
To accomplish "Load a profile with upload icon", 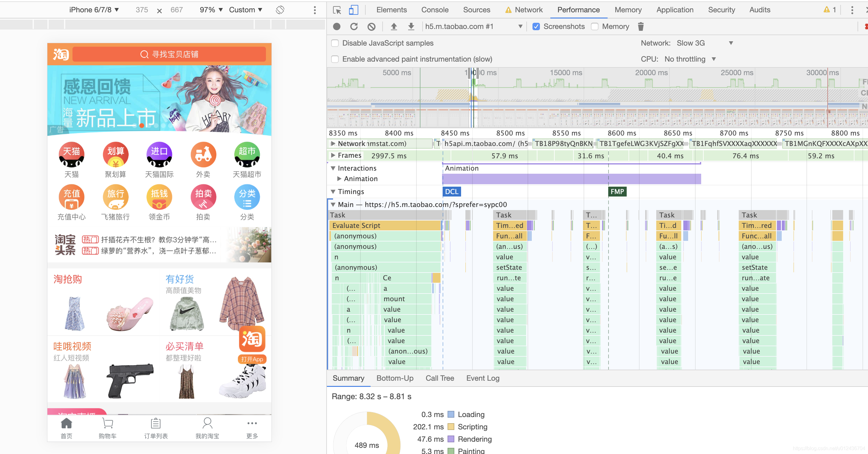I will pos(394,27).
